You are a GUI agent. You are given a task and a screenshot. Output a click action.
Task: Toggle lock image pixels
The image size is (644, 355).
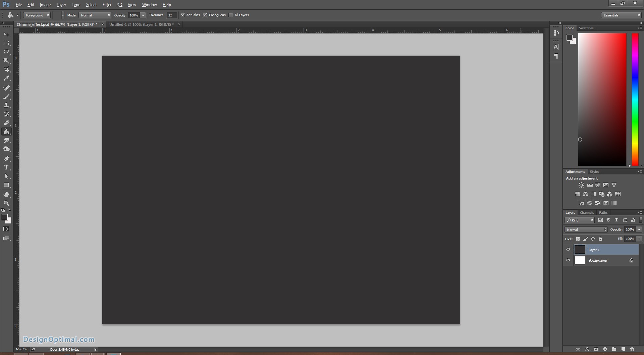coord(585,239)
